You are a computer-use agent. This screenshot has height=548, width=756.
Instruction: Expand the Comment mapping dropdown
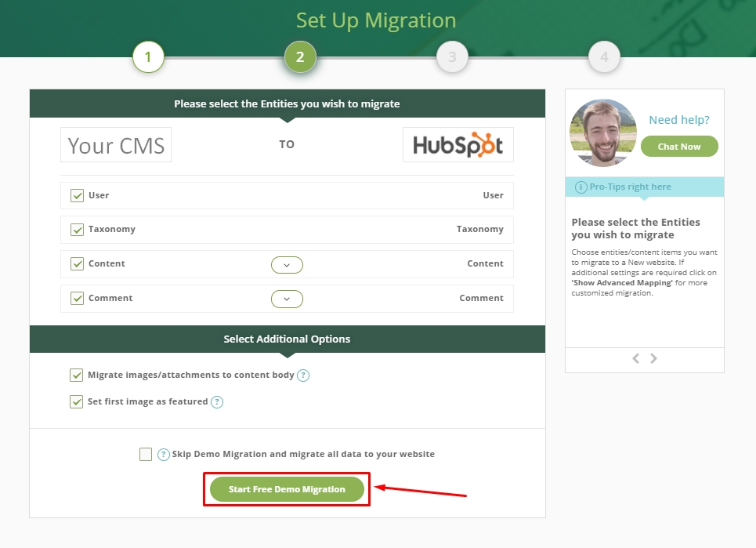point(287,299)
